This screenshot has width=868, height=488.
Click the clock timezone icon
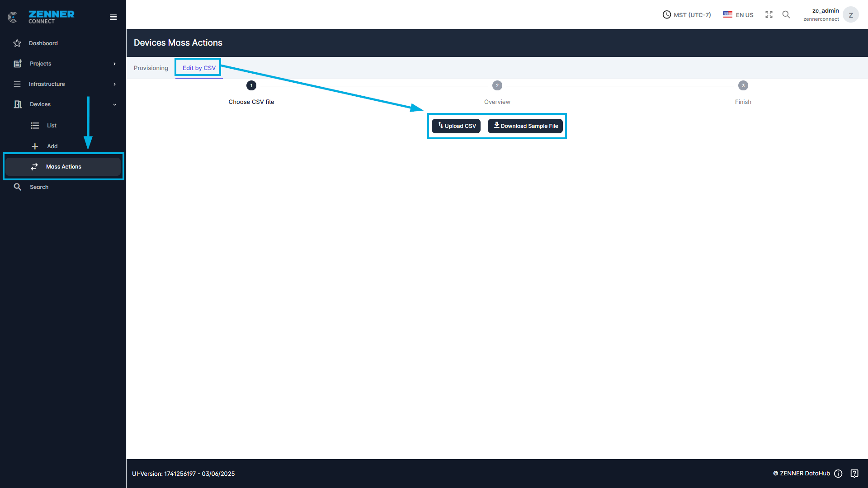point(667,14)
